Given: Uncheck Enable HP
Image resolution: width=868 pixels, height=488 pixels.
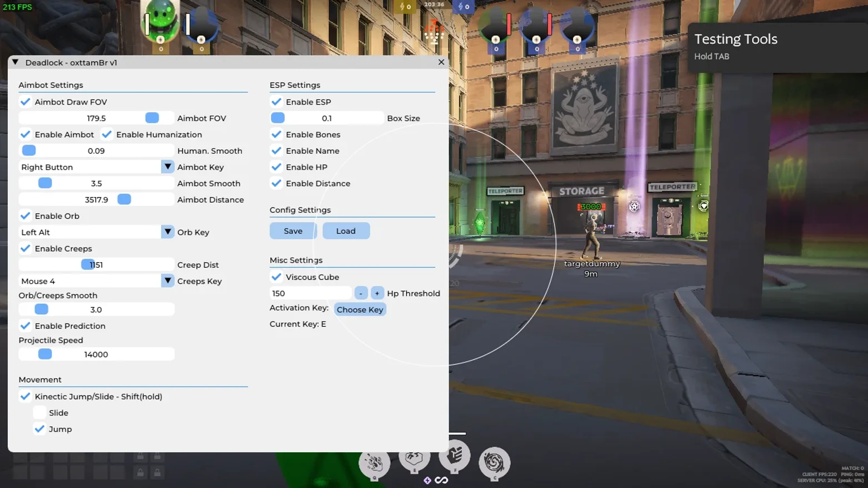Looking at the screenshot, I should point(276,167).
